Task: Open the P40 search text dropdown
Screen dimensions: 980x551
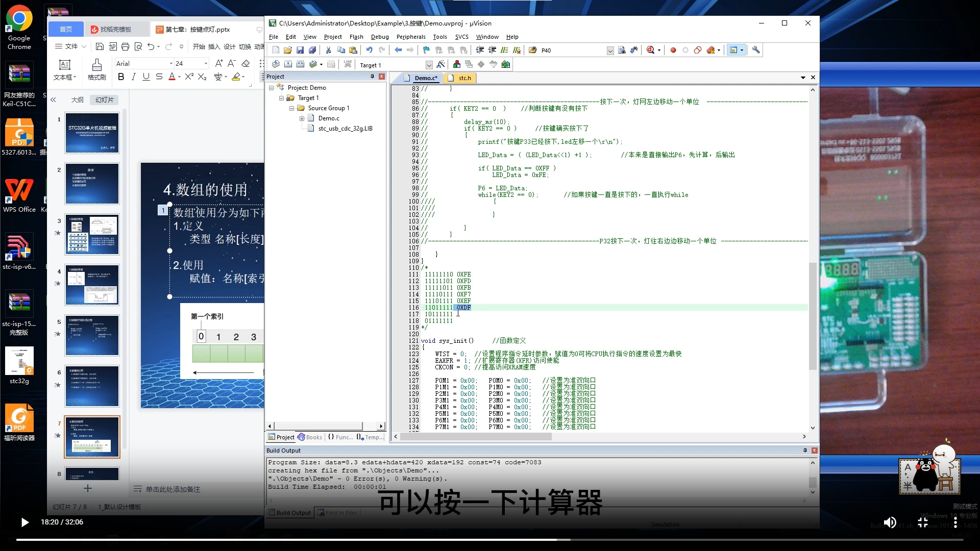Action: 610,51
